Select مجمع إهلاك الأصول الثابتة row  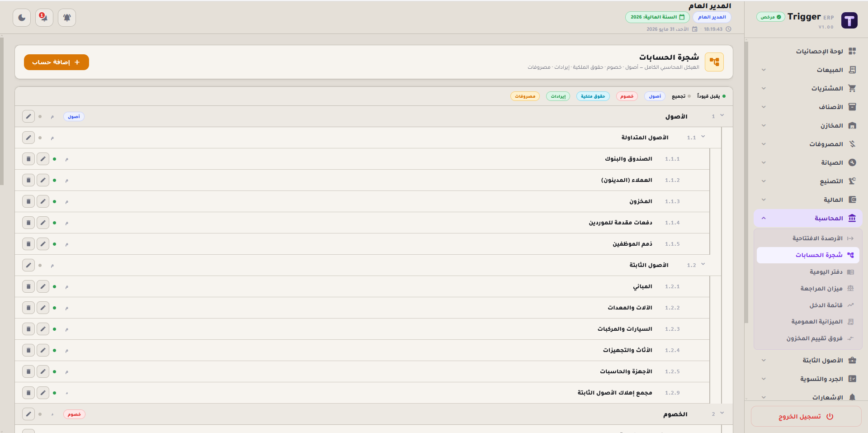362,393
